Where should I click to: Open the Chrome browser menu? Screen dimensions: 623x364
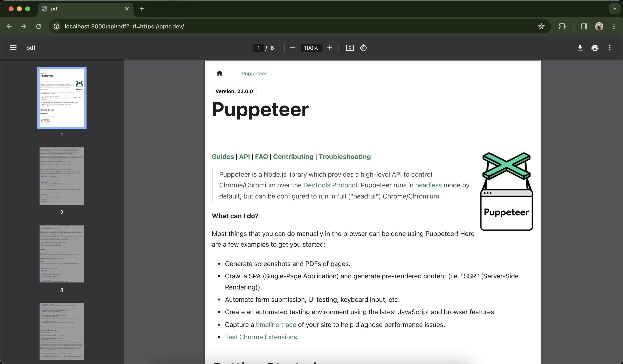tap(614, 26)
